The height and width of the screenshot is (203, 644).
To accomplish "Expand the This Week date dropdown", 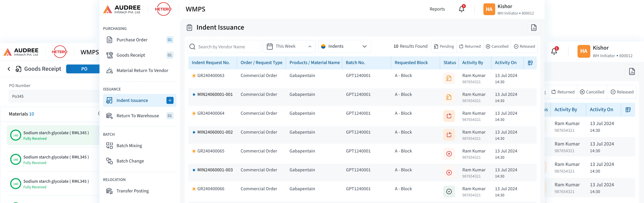I will tap(289, 46).
